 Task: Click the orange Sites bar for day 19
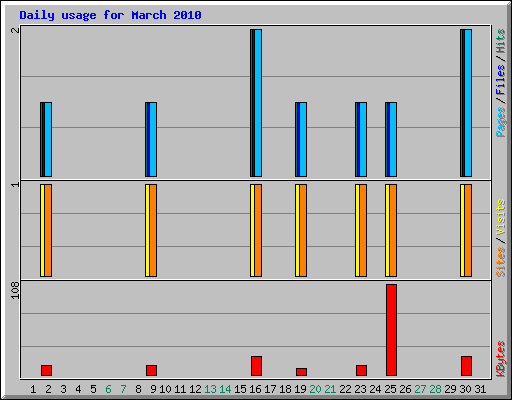[x=303, y=230]
